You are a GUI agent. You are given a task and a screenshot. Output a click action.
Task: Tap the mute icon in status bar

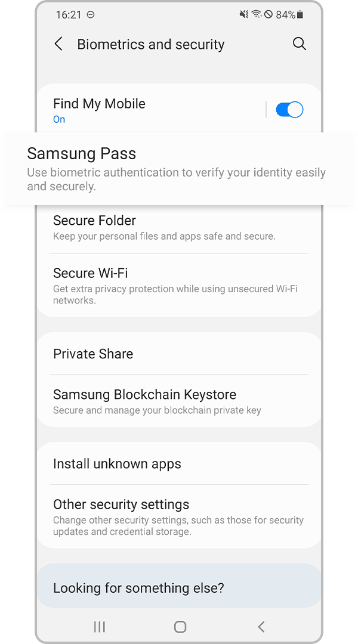[243, 14]
